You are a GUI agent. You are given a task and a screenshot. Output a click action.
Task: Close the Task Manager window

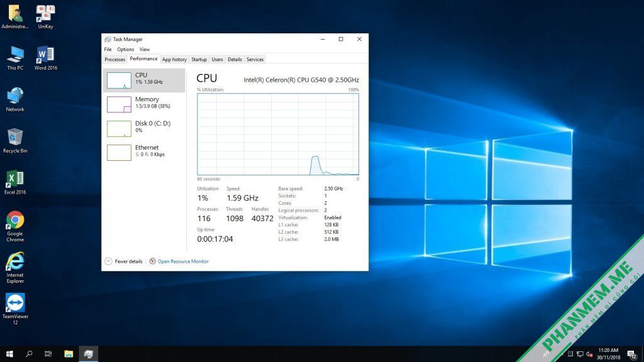coord(359,40)
